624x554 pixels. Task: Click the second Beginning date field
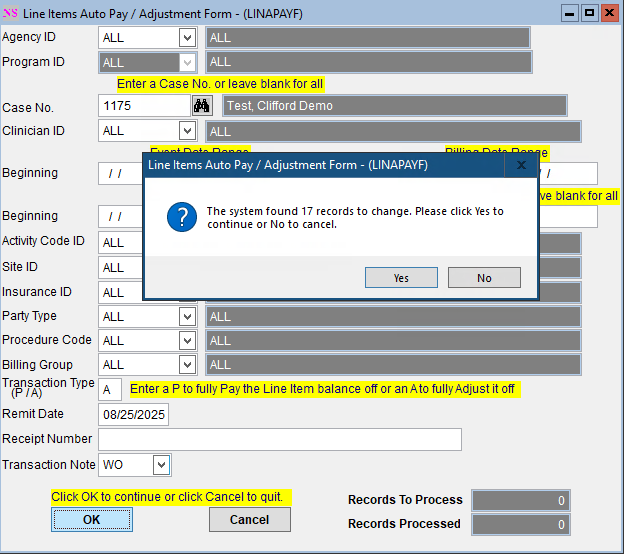coord(120,217)
